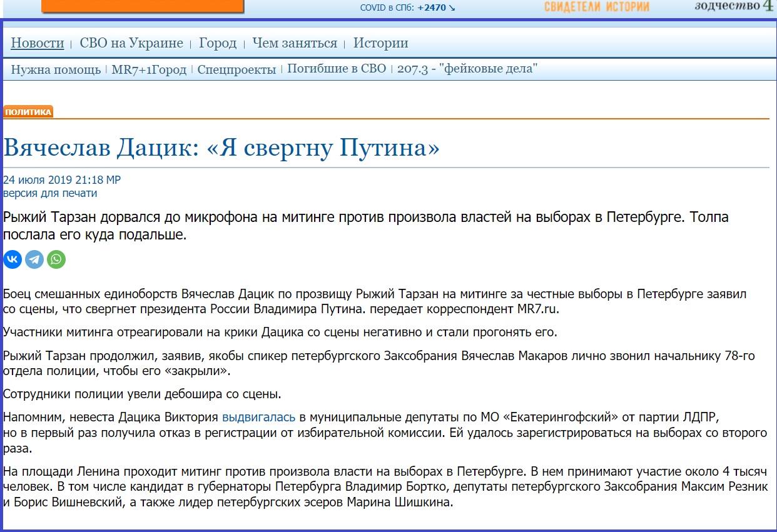Open Погибшие в СВО submenu link
Image resolution: width=777 pixels, height=532 pixels.
(x=337, y=69)
